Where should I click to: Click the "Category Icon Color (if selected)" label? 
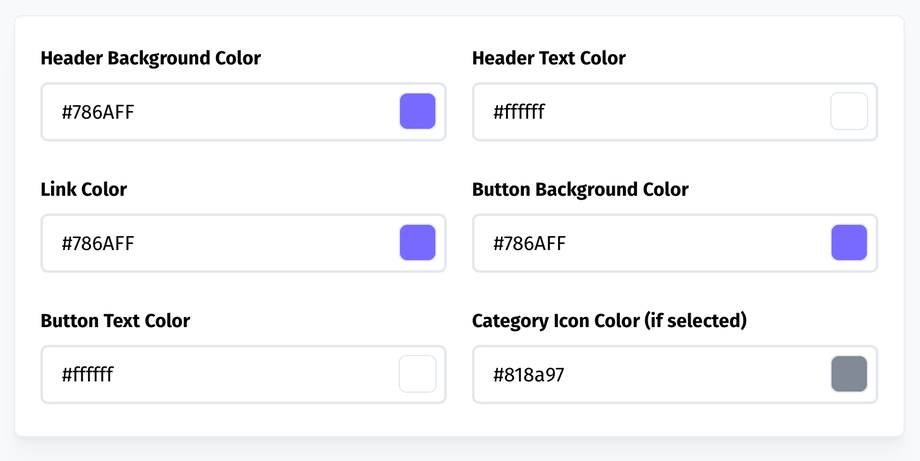point(610,321)
